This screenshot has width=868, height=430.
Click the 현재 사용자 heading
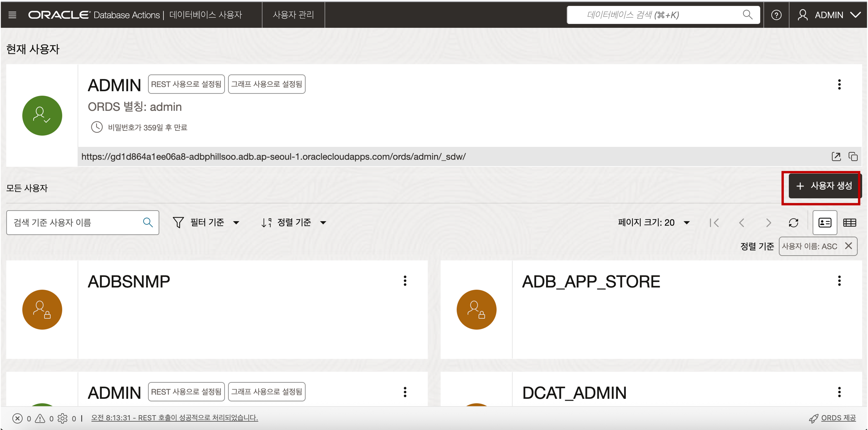[33, 49]
